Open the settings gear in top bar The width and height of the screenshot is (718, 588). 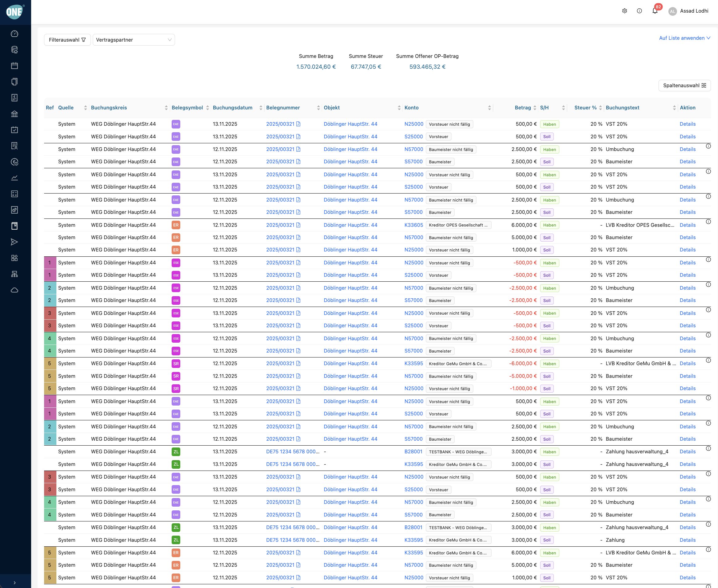point(625,11)
